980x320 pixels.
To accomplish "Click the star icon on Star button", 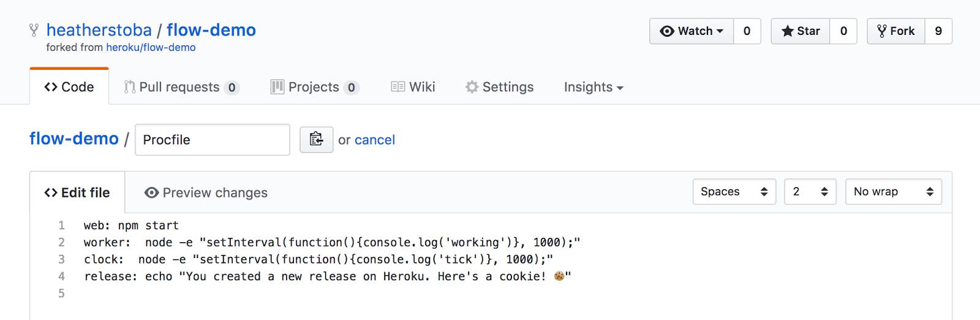I will click(x=787, y=31).
